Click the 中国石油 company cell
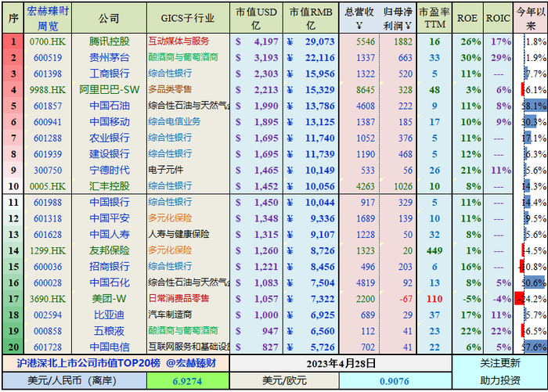The height and width of the screenshot is (392, 548). point(109,106)
